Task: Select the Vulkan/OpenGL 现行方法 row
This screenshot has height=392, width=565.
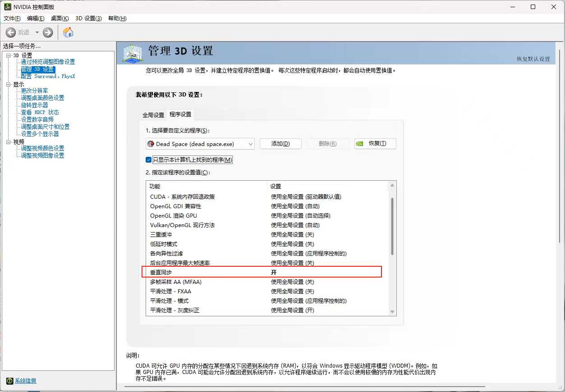Action: (267, 225)
